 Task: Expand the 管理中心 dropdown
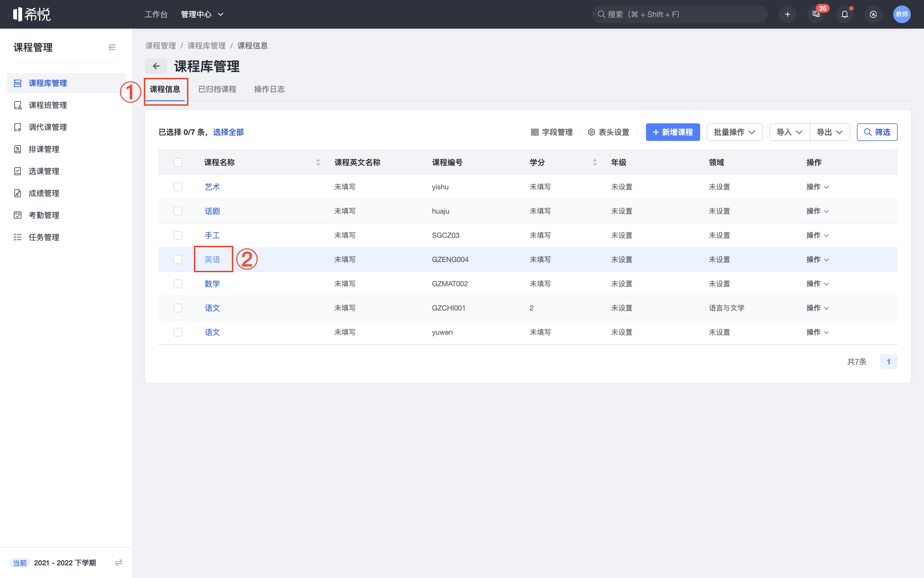point(202,14)
